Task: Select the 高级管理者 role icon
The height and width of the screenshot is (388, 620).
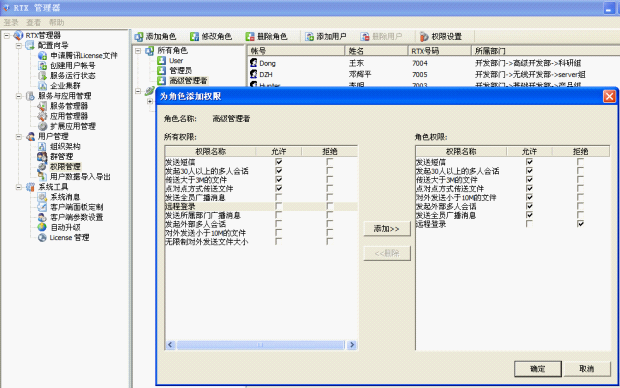Action: (x=161, y=81)
